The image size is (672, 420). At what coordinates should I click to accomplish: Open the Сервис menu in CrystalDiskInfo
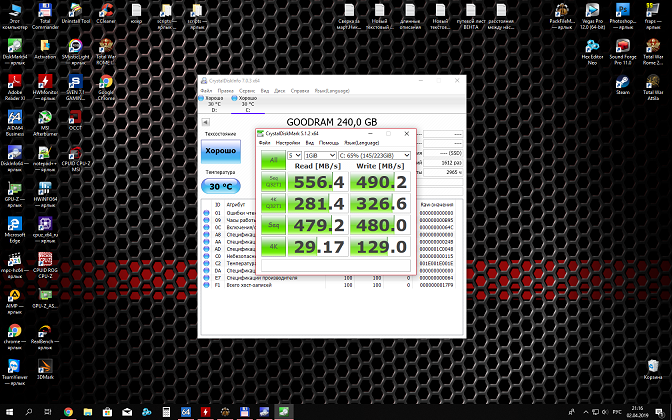pos(247,91)
